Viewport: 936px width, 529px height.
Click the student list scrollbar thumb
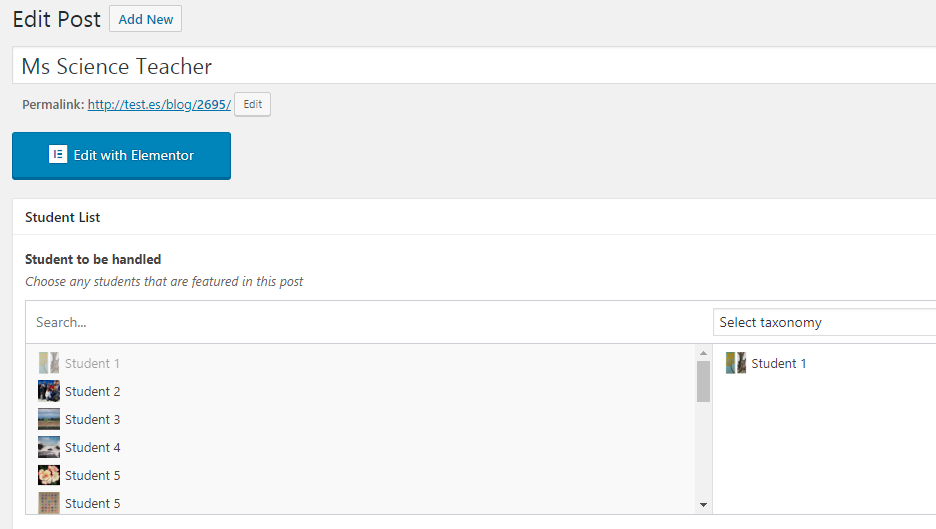point(703,381)
